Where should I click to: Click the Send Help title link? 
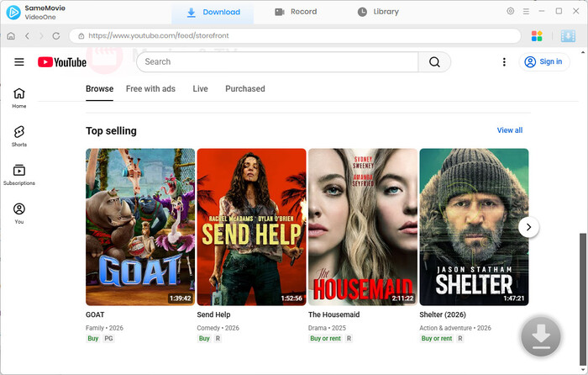point(213,315)
